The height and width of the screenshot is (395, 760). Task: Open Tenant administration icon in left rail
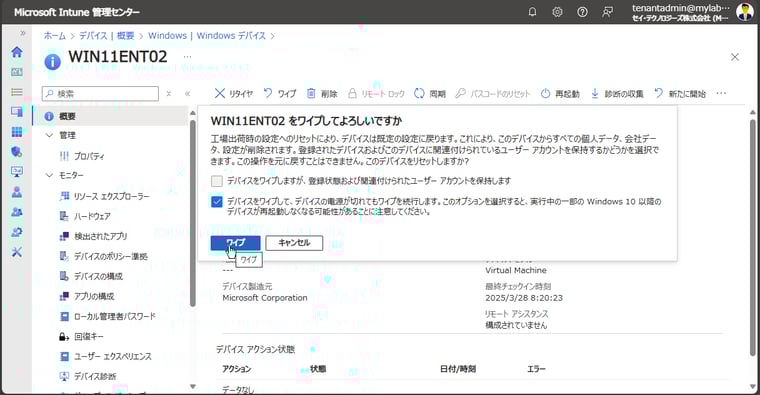(x=17, y=232)
